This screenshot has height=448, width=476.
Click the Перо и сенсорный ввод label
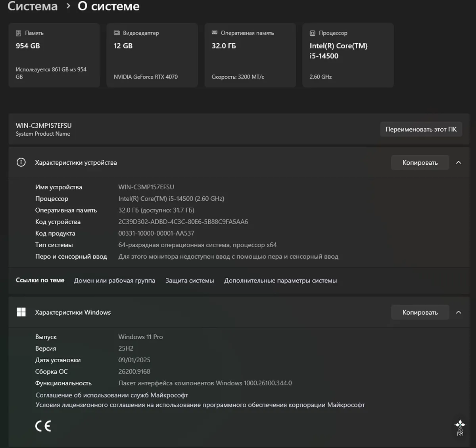point(71,257)
